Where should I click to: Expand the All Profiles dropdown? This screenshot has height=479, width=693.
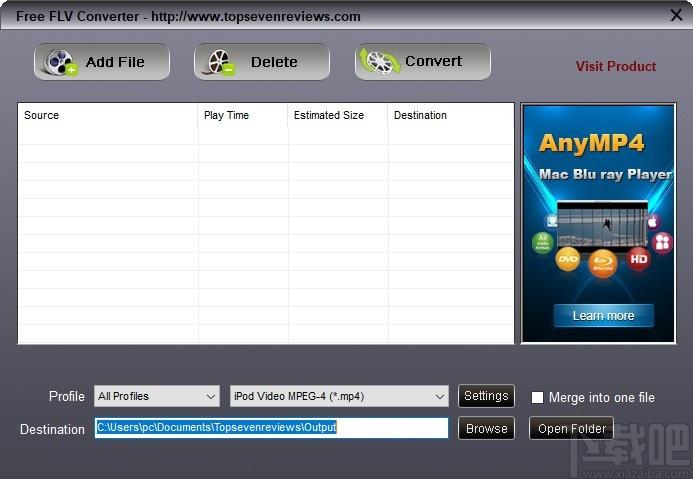tap(157, 396)
